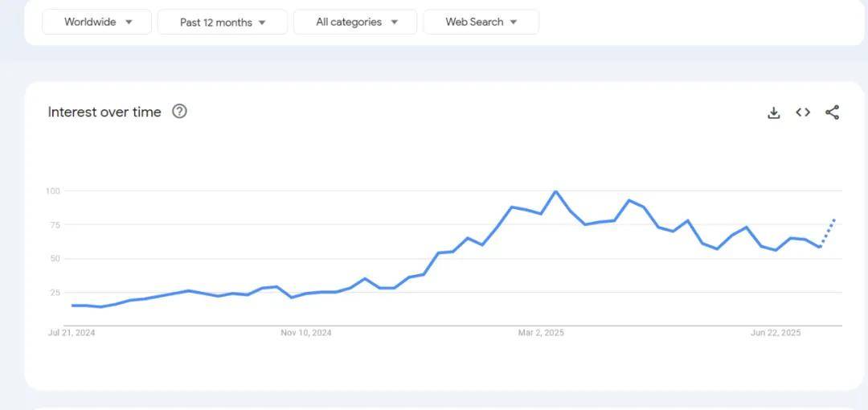Click the 50 gridline label
Image resolution: width=868 pixels, height=410 pixels.
tap(54, 259)
